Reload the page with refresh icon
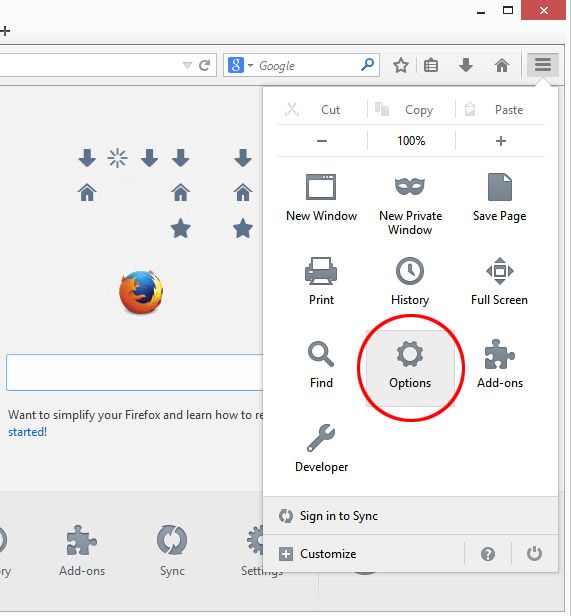Image resolution: width=571 pixels, height=616 pixels. pyautogui.click(x=204, y=65)
